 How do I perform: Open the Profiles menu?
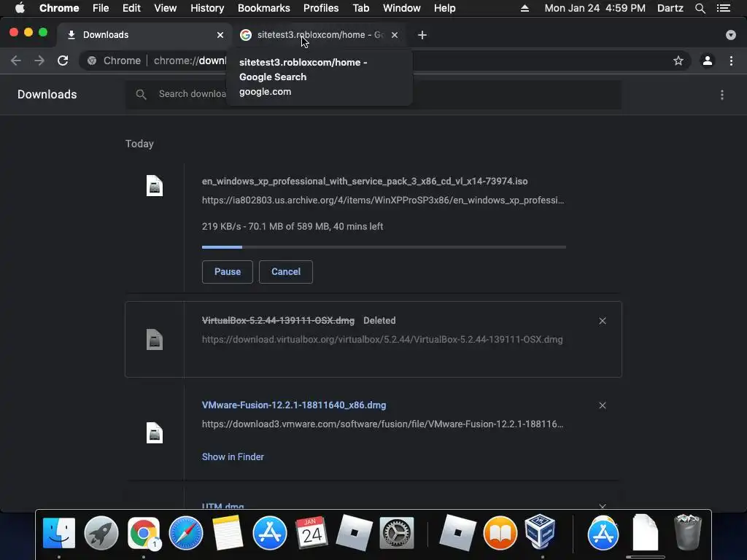321,8
